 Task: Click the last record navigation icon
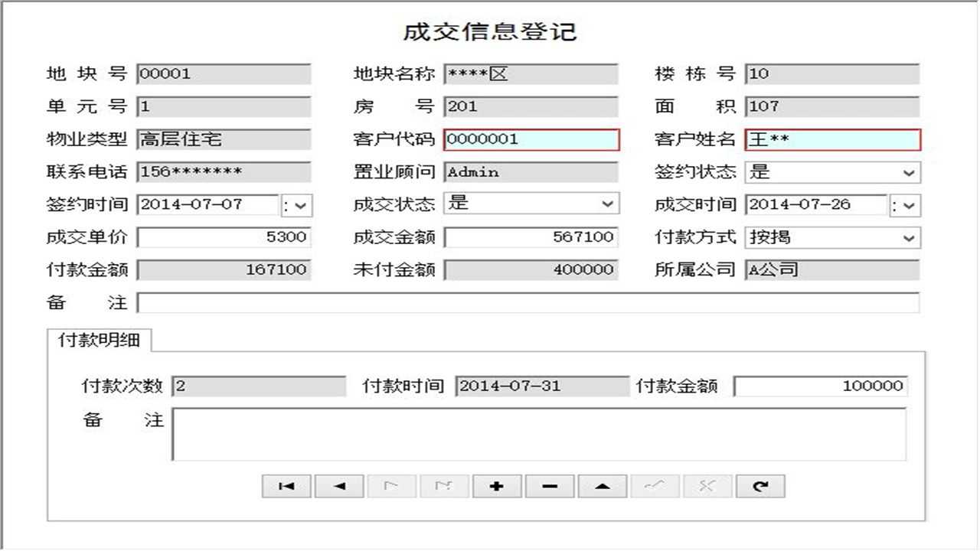pyautogui.click(x=445, y=485)
